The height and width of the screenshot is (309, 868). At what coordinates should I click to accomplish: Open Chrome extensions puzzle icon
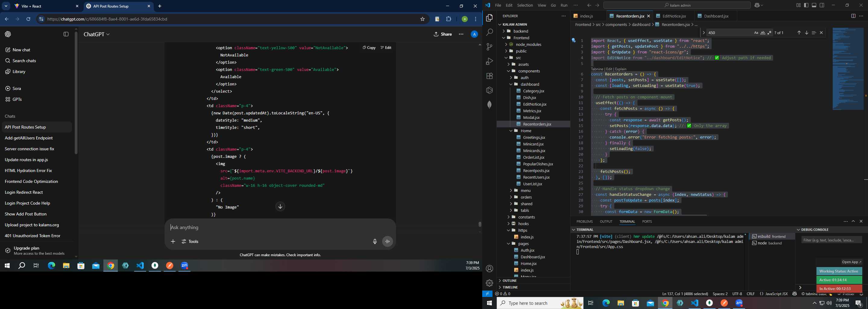(x=449, y=19)
